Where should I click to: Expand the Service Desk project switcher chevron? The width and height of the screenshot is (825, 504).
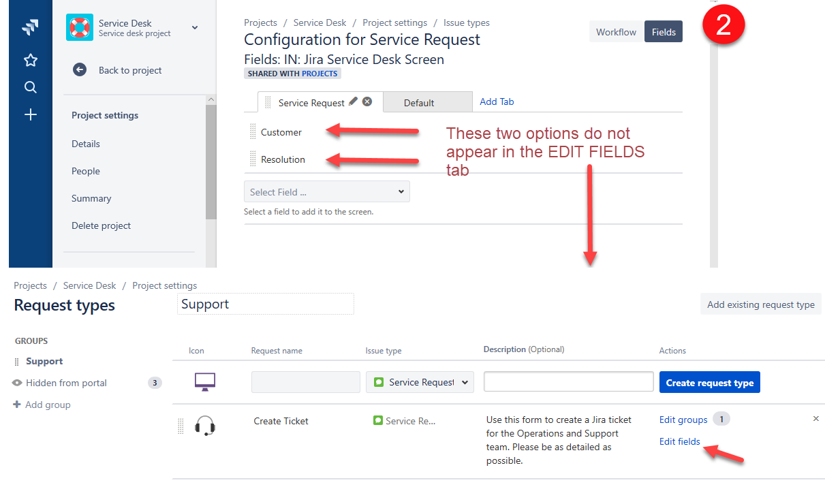[195, 27]
